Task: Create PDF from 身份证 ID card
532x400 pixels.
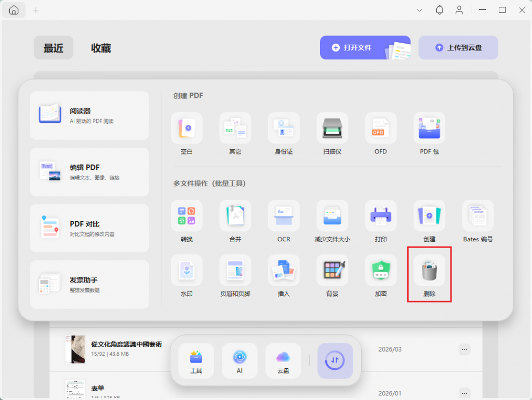Action: pyautogui.click(x=284, y=128)
